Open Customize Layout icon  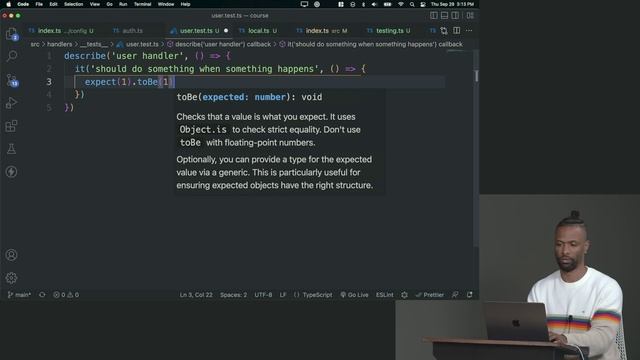click(x=470, y=16)
